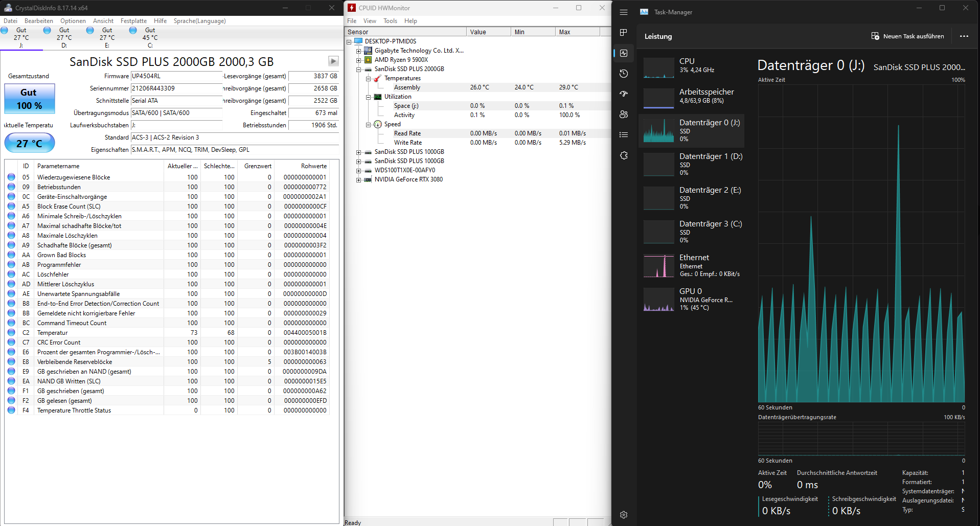
Task: Click the Gigabyte motherboard icon in HWMonitor
Action: click(368, 51)
